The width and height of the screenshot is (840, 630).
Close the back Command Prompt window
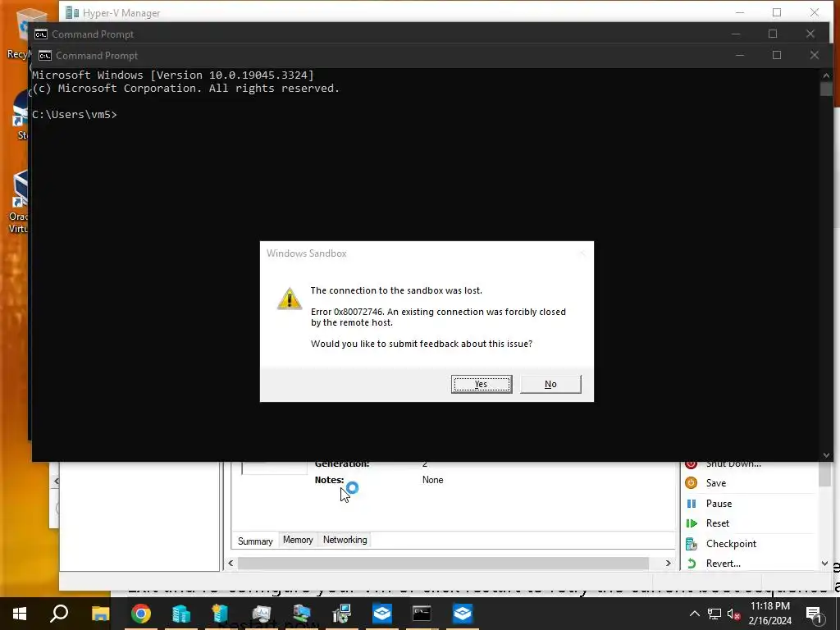click(810, 34)
